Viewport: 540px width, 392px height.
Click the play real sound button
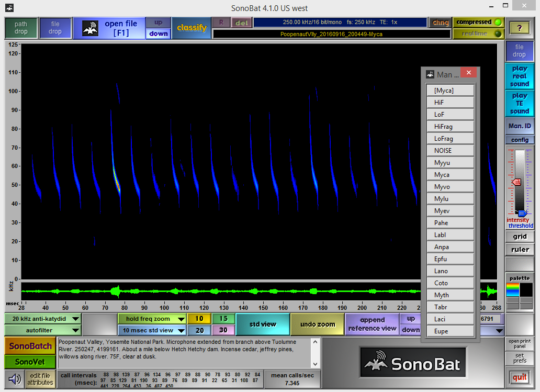click(x=519, y=76)
